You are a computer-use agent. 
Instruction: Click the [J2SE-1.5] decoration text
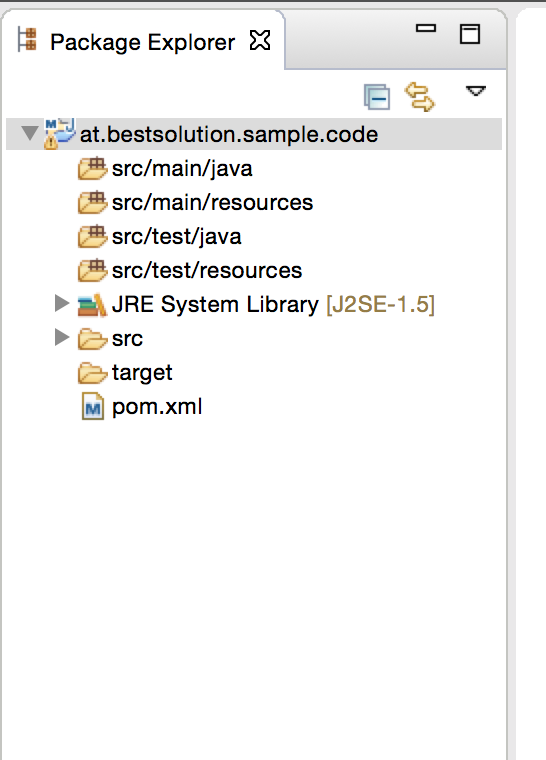point(381,305)
